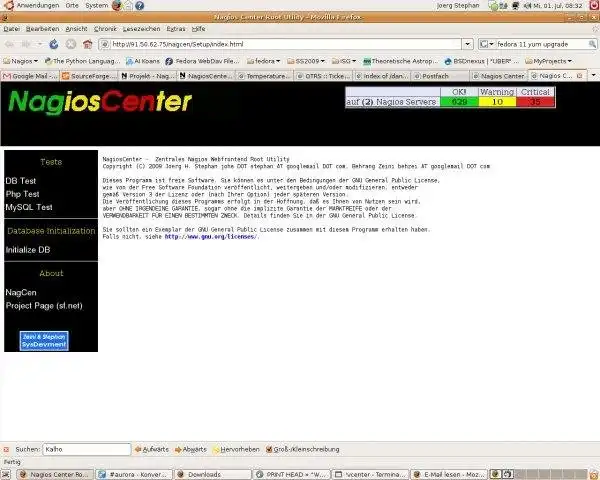
Task: Click the search magnifier icon
Action: [592, 44]
